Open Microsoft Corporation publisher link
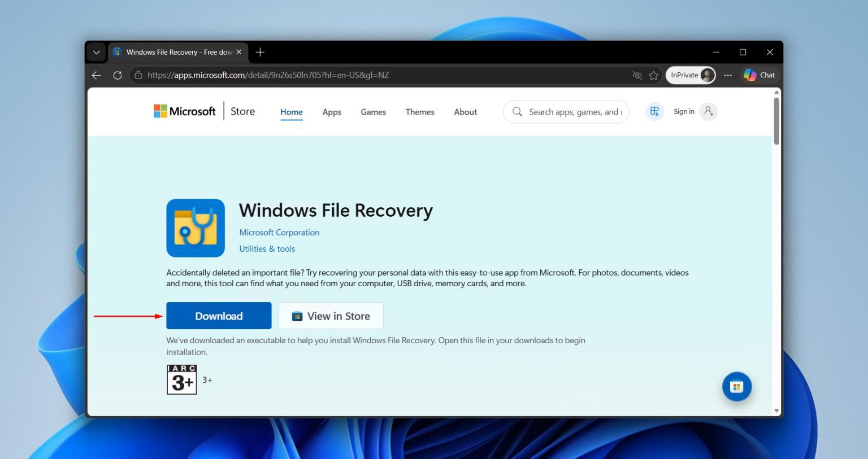Viewport: 868px width, 459px height. click(279, 232)
